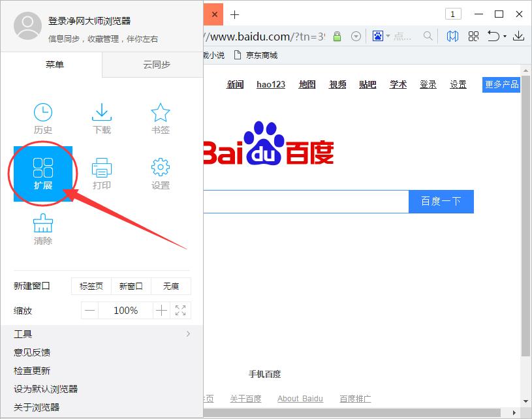Click the toolbar download arrow icon
Viewport: 532px width, 419px height.
[x=519, y=36]
